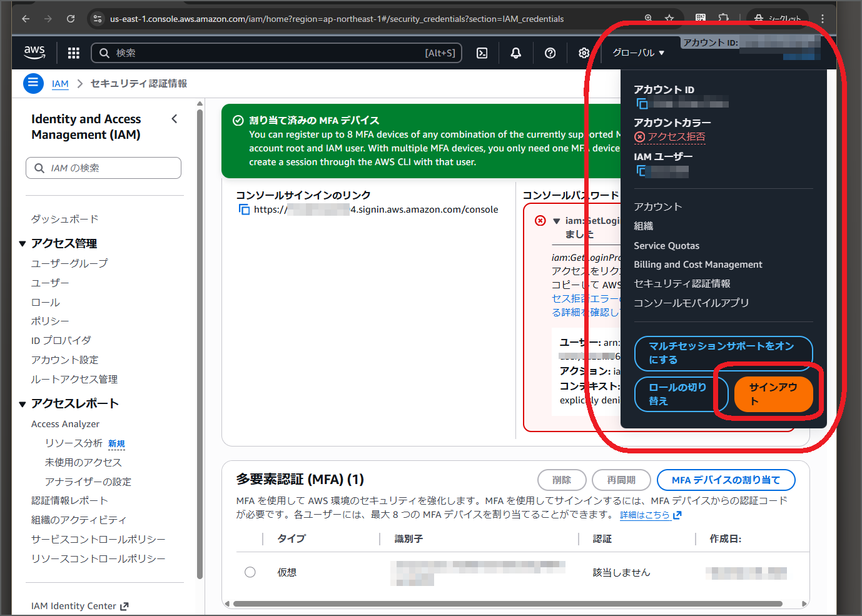Reload the browser page
Viewport: 862px width, 616px height.
point(71,19)
